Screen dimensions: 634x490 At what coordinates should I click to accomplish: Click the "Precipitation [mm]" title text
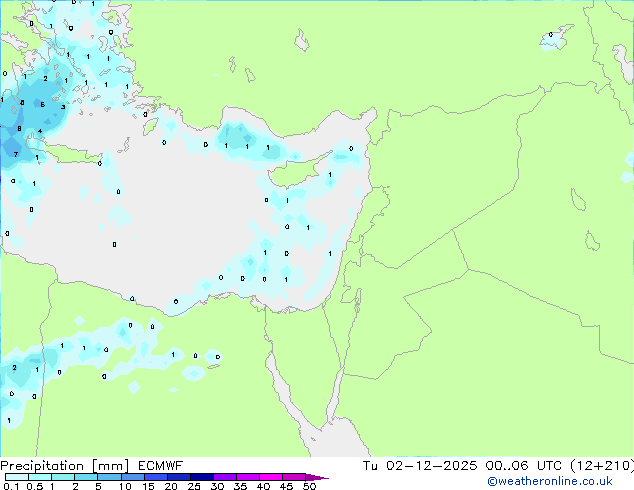(x=65, y=466)
